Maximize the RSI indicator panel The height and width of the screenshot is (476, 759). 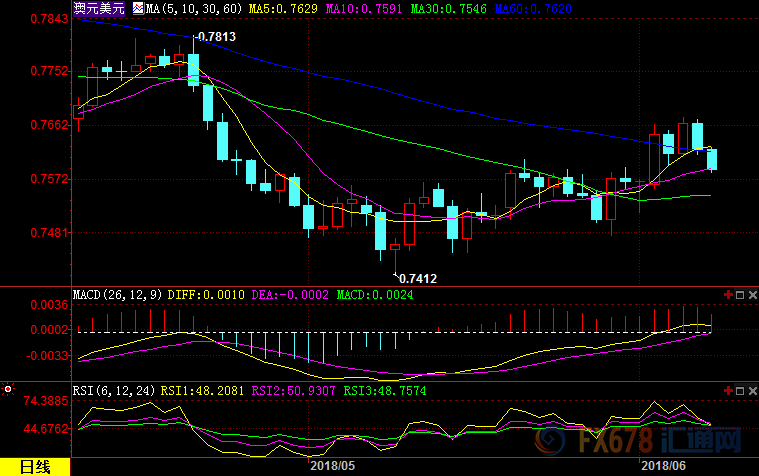click(x=739, y=388)
